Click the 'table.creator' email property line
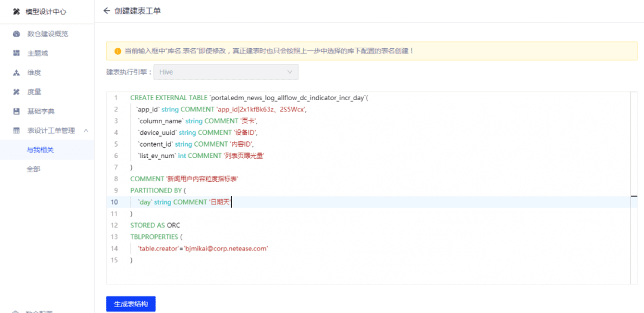Viewport: 644px width, 313px height. pyautogui.click(x=203, y=249)
